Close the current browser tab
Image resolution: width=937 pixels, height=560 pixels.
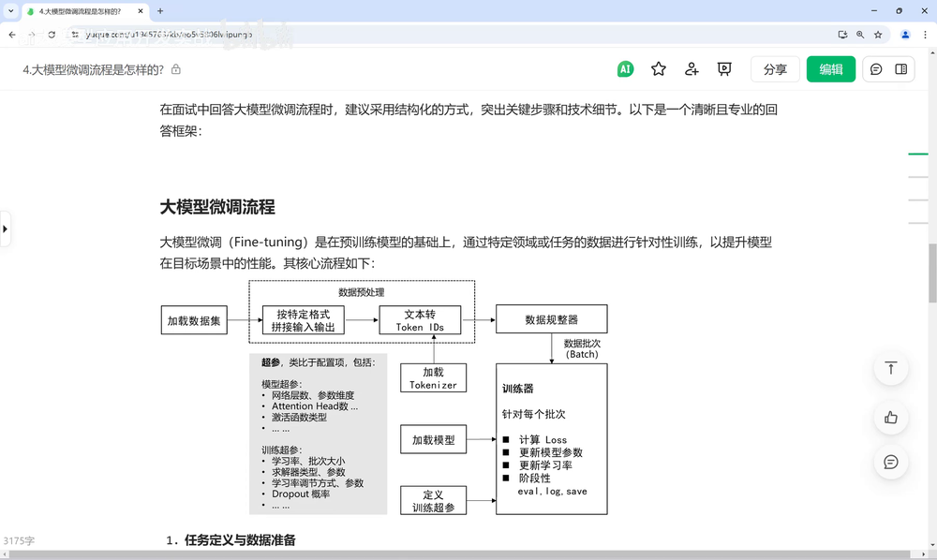coord(141,10)
